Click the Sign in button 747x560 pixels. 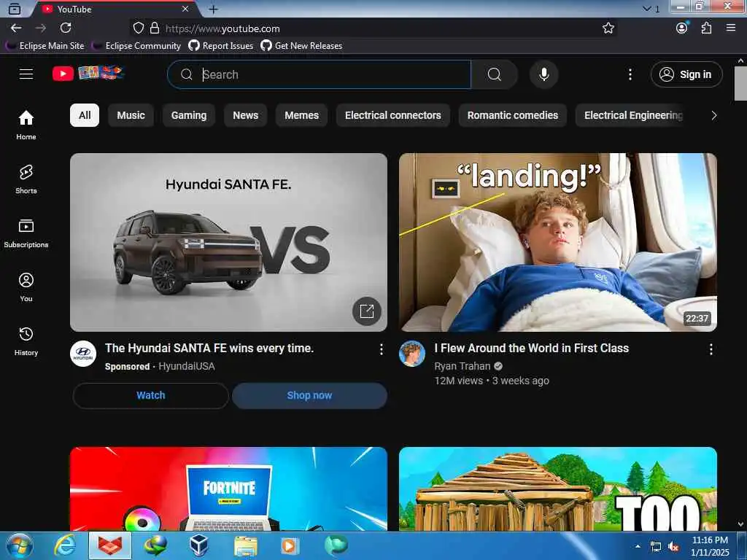[686, 74]
